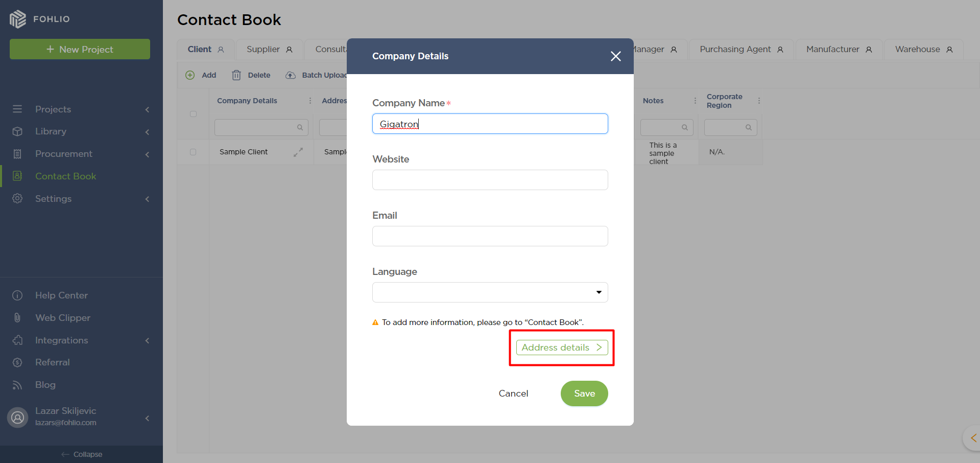Viewport: 980px width, 463px height.
Task: Expand Sample Client row details icon
Action: [x=298, y=152]
